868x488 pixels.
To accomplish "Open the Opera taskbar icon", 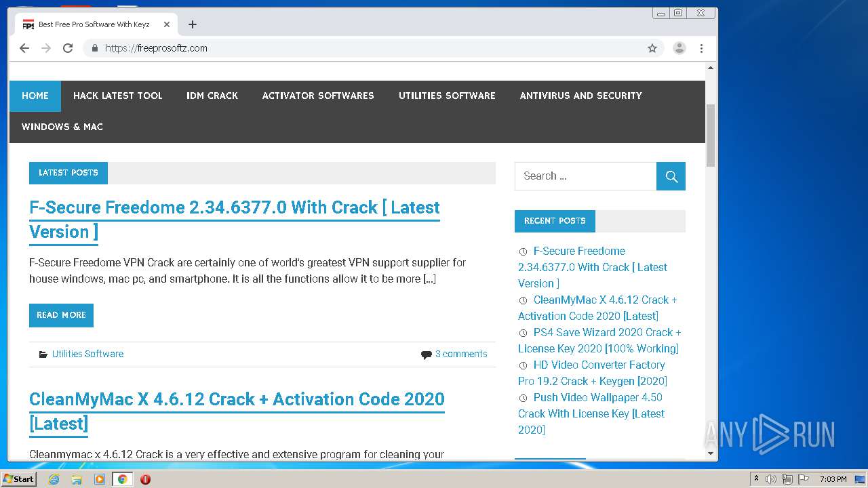I will click(x=145, y=479).
